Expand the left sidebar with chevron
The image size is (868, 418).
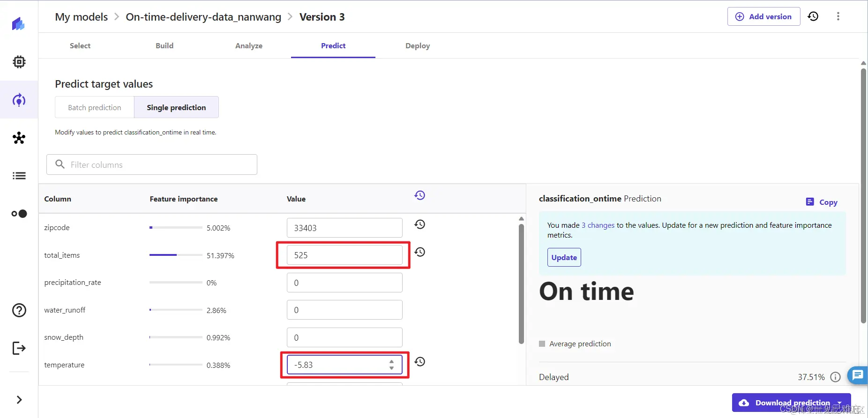[x=19, y=400]
